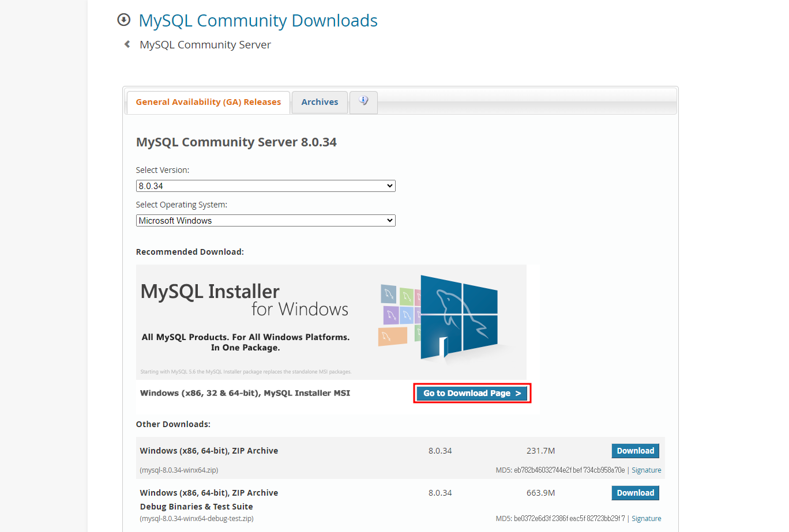This screenshot has height=532, width=789.
Task: Go back to MySQL Community Server link
Action: (205, 45)
